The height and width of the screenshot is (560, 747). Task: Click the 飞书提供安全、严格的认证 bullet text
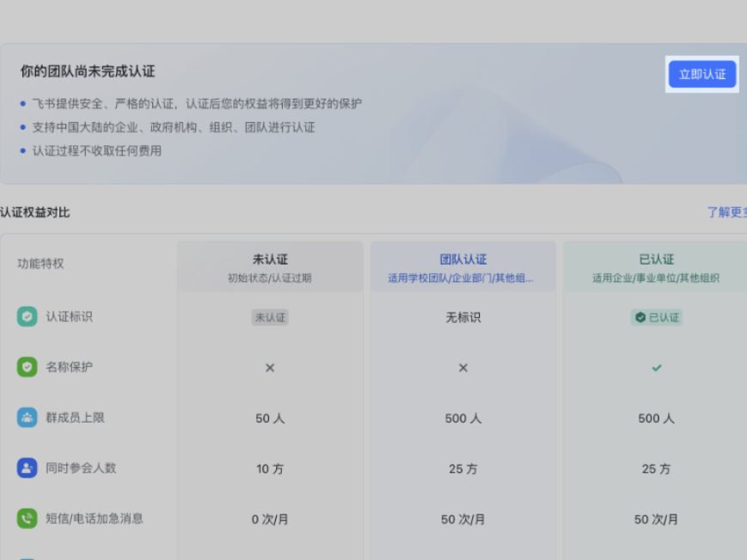coord(197,103)
